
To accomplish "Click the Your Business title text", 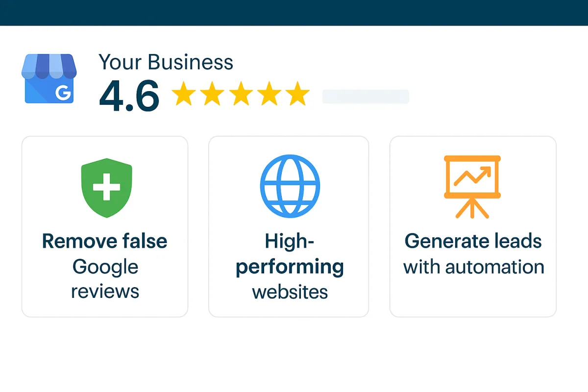I will (x=166, y=62).
